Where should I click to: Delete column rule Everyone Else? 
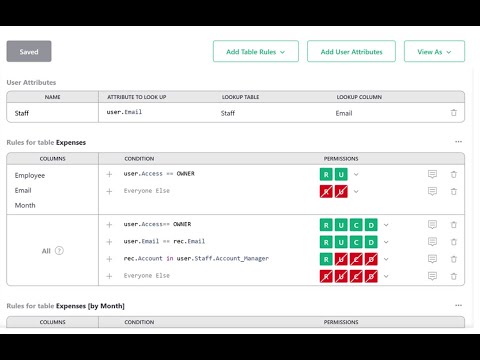pyautogui.click(x=454, y=191)
